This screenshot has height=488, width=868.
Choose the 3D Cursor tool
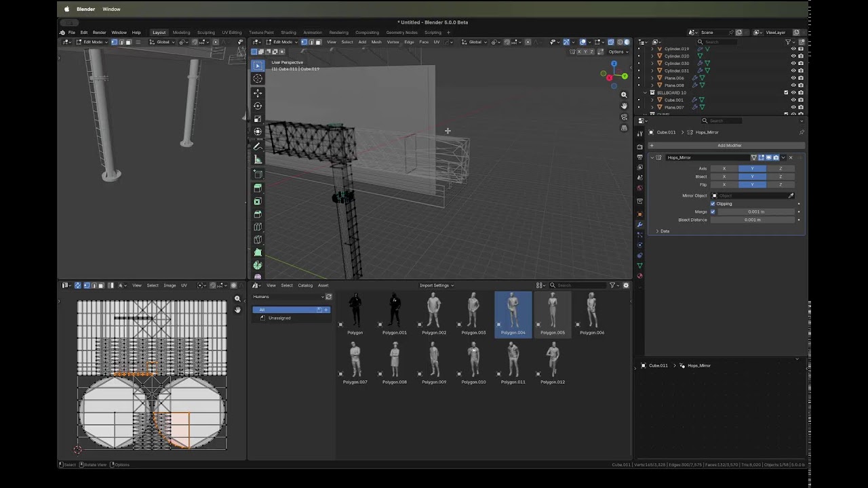tap(258, 79)
